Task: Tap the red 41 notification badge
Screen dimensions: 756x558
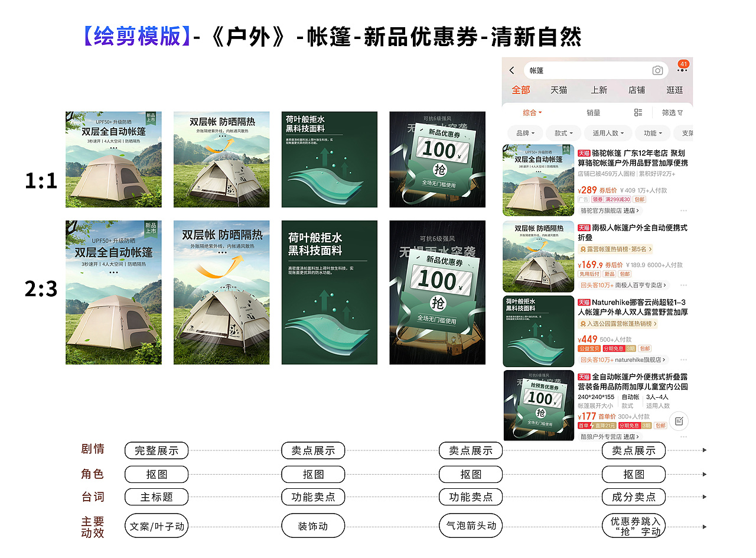Action: click(x=684, y=63)
